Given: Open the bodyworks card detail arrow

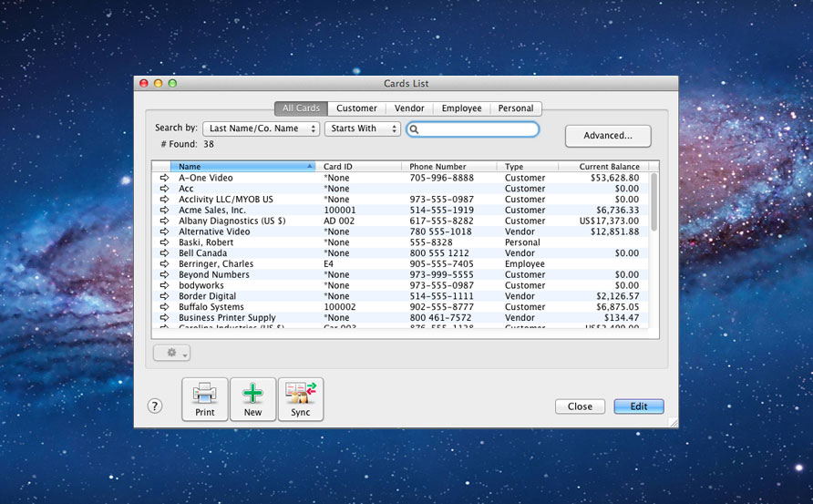Looking at the screenshot, I should point(164,285).
